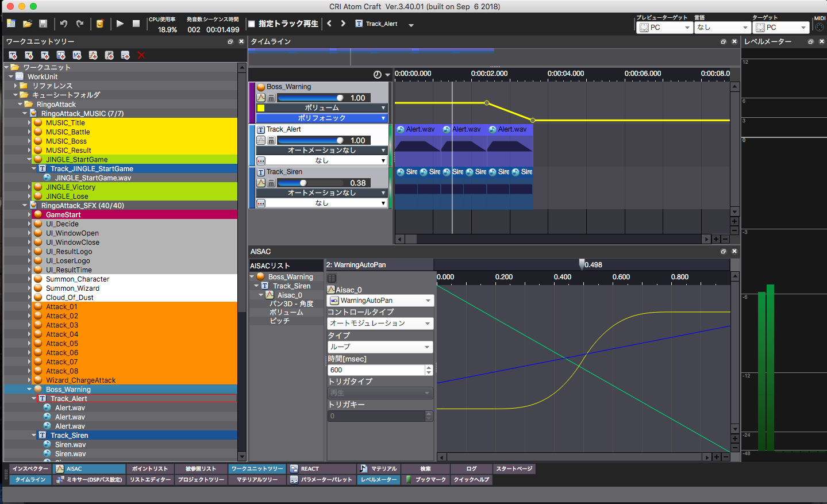The width and height of the screenshot is (827, 504).
Task: Open the パラメーターパレット tab
Action: pos(321,479)
